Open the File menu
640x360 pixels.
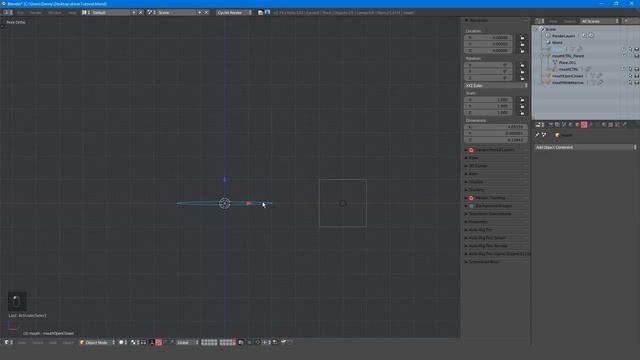[20, 13]
